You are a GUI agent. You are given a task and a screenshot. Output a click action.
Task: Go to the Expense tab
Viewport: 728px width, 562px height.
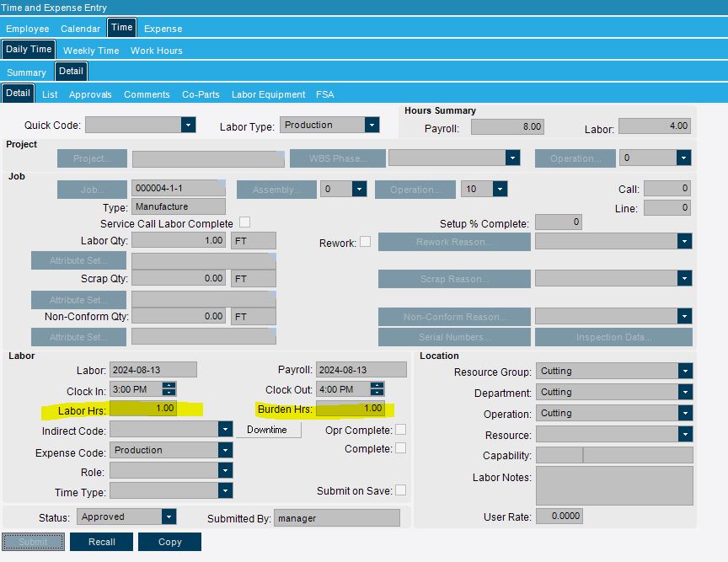[x=163, y=29]
